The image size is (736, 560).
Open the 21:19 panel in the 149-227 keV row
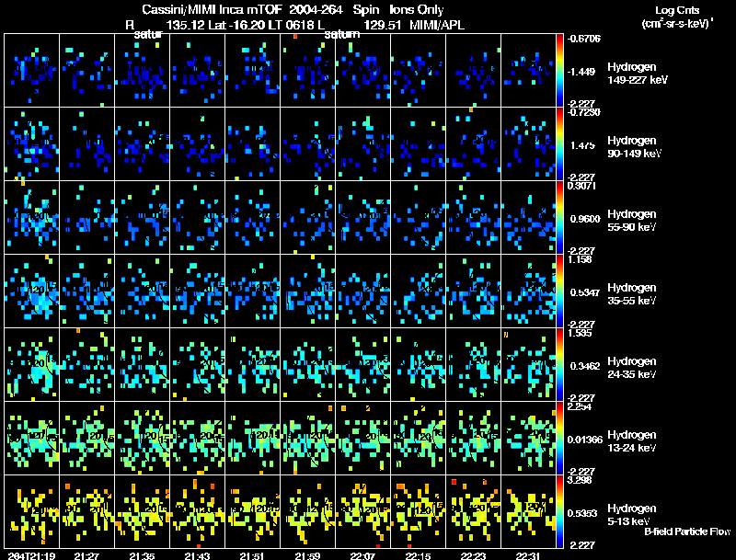pos(32,71)
